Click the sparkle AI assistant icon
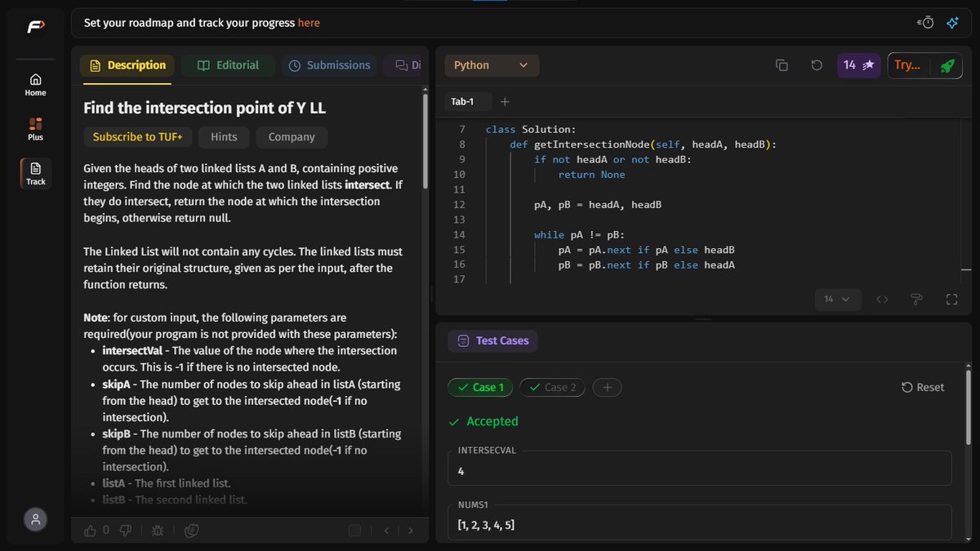Viewport: 980px width, 551px height. pyautogui.click(x=952, y=23)
